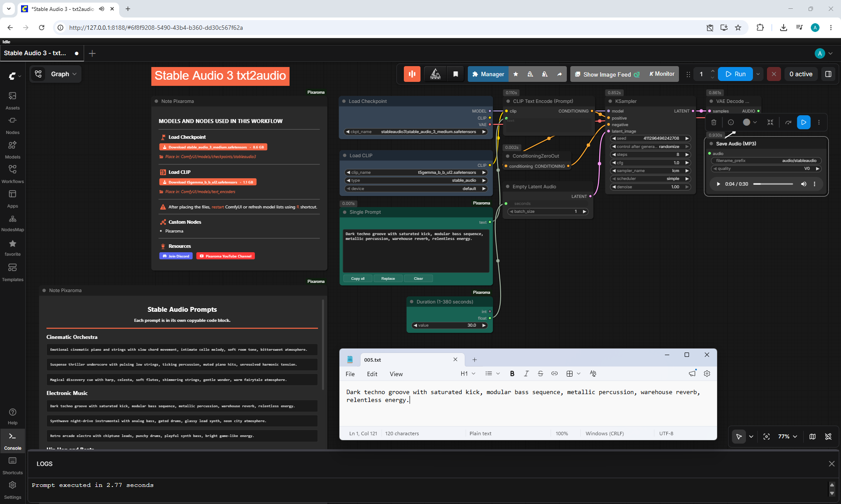Image resolution: width=841 pixels, height=504 pixels.
Task: Show info for the selected node
Action: point(731,122)
